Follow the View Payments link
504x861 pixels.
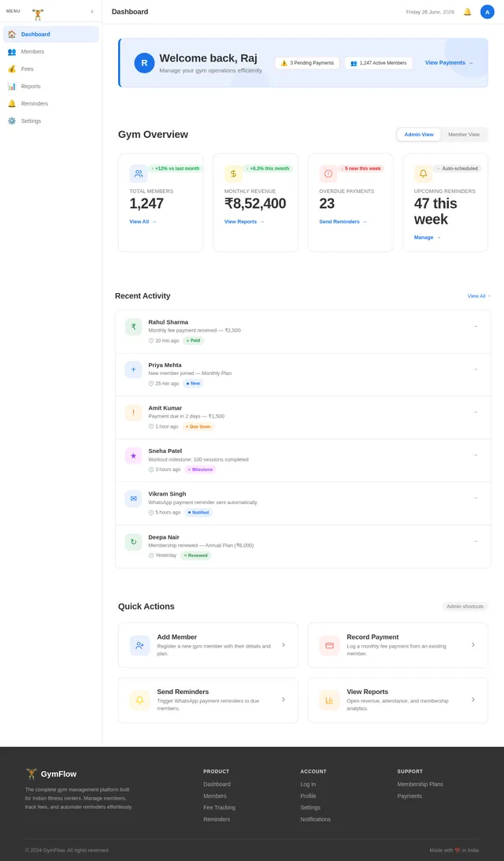click(449, 62)
